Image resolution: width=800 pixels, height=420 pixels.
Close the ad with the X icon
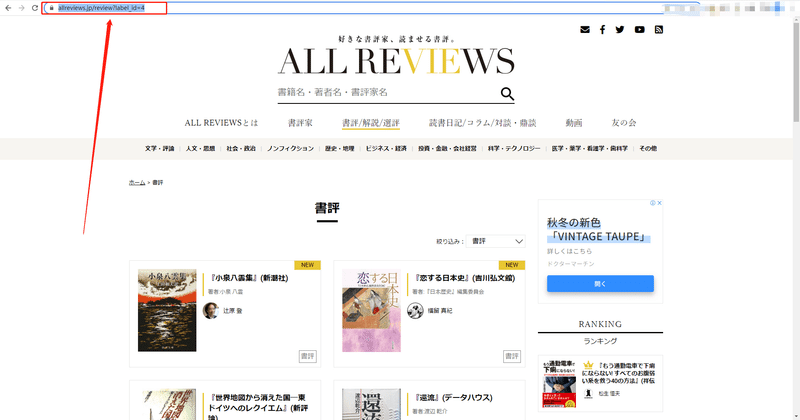(x=659, y=203)
